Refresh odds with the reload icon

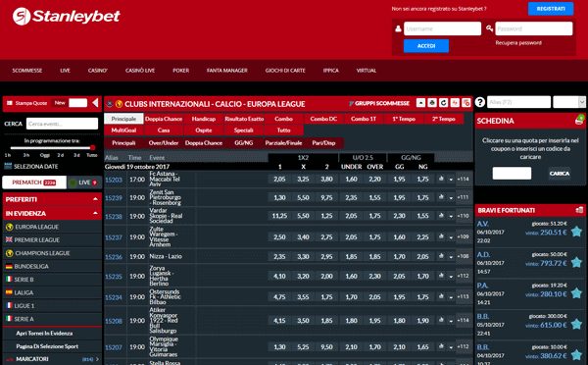443,103
